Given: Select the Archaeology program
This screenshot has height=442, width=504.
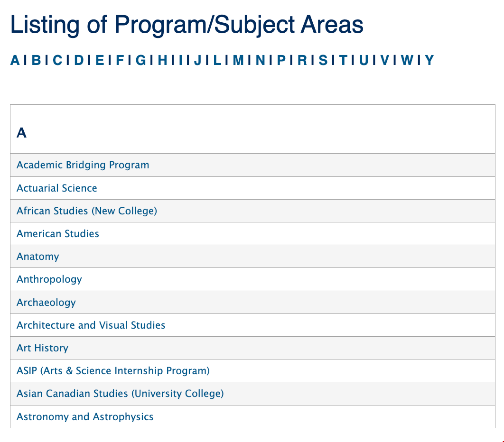Looking at the screenshot, I should pyautogui.click(x=46, y=302).
